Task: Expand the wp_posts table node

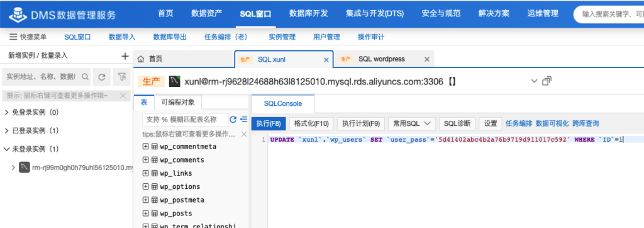Action: (145, 213)
